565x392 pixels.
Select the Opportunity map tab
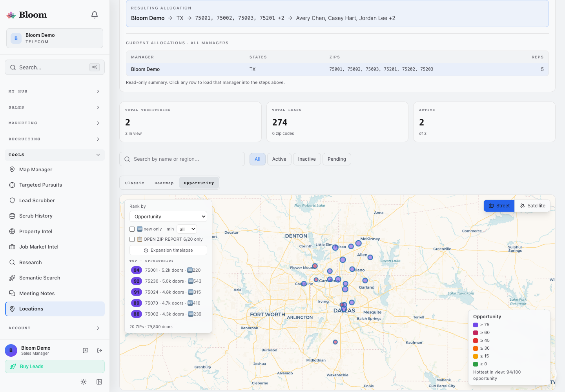tap(199, 183)
